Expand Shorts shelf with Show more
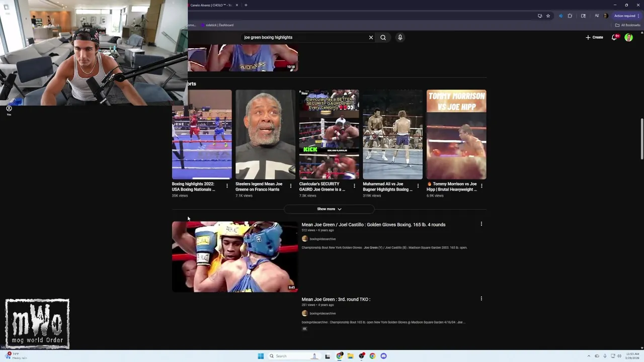644x362 pixels. tap(329, 209)
